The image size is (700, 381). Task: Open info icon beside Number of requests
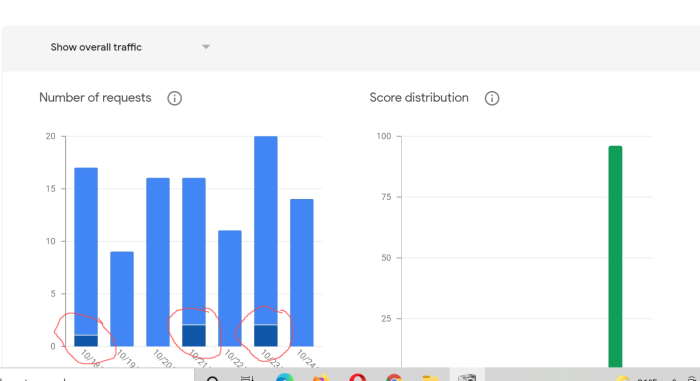click(175, 98)
